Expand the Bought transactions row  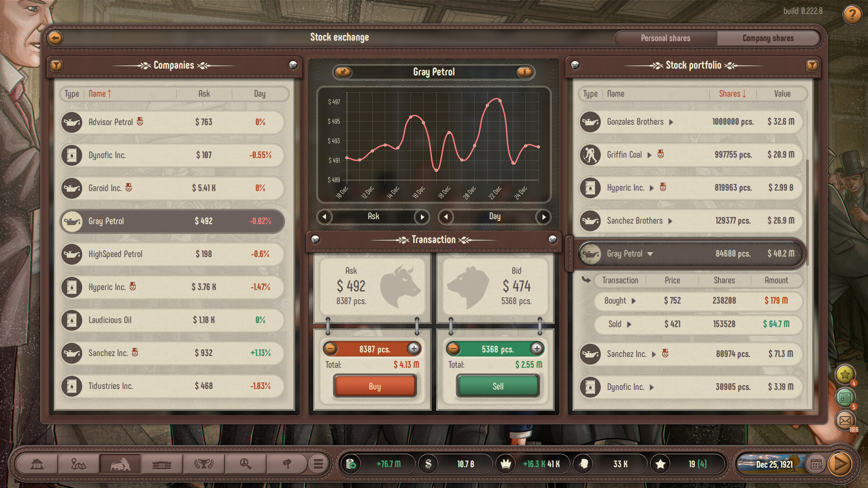(635, 301)
